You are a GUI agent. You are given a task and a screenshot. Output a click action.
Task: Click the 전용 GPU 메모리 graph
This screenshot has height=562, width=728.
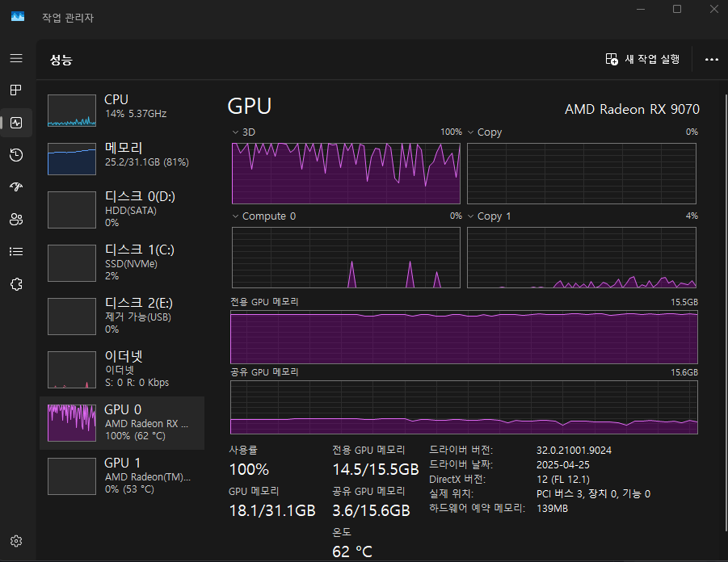click(464, 338)
